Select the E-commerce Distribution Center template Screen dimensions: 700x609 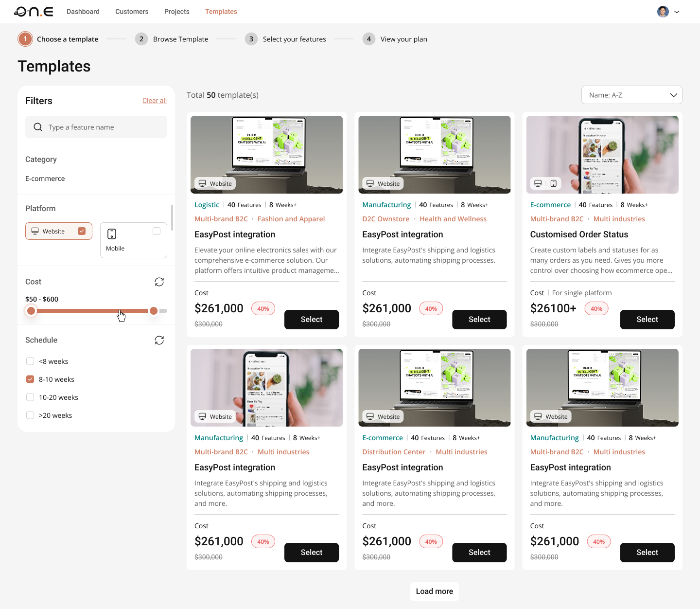pyautogui.click(x=479, y=553)
